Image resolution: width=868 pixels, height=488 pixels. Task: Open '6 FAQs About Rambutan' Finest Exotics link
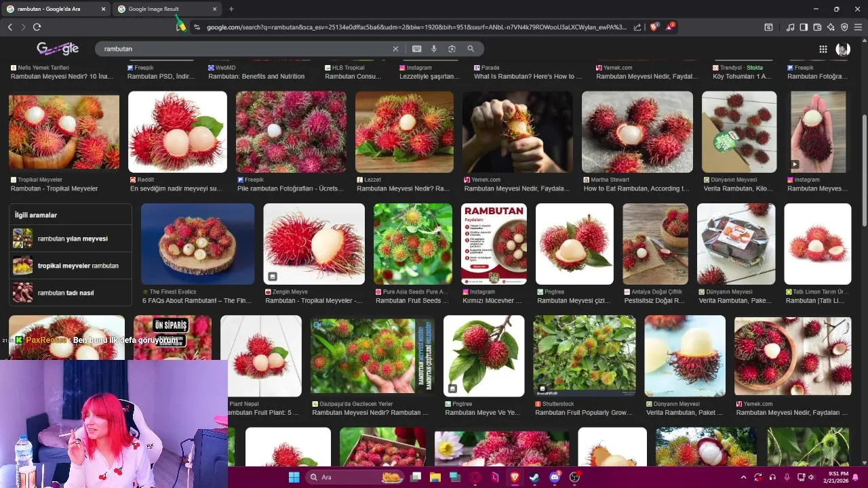(x=197, y=300)
